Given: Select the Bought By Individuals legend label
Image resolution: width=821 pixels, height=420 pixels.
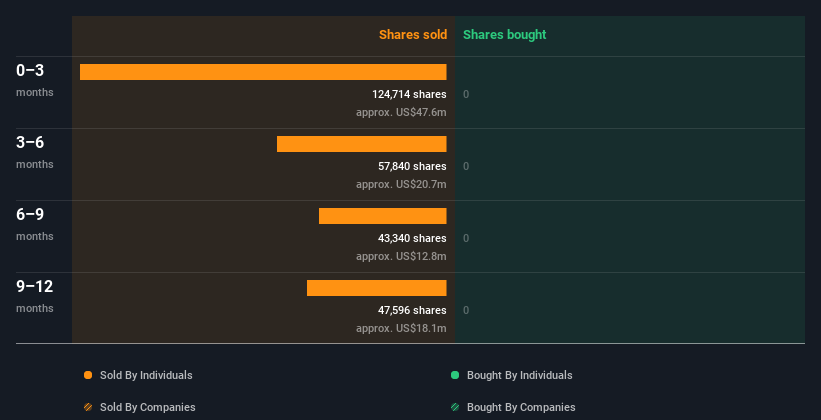Looking at the screenshot, I should [519, 375].
